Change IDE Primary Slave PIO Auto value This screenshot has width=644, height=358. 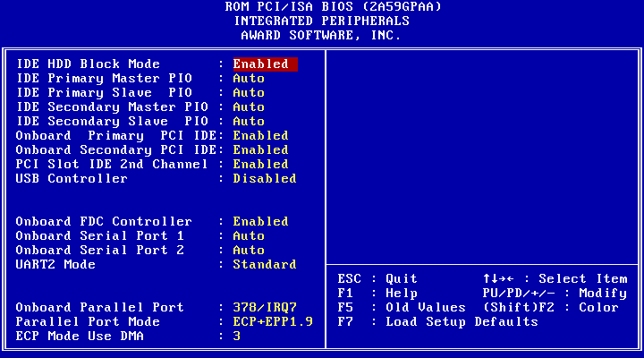pos(249,93)
